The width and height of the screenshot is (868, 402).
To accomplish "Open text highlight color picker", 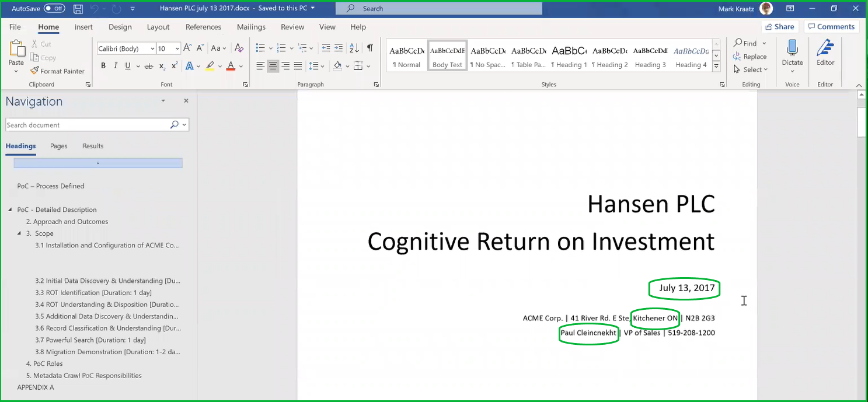I will [x=220, y=66].
